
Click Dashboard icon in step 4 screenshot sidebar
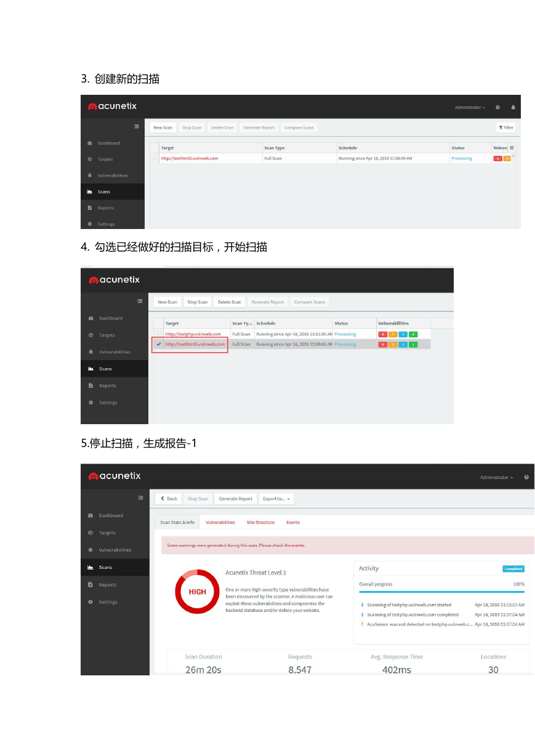pyautogui.click(x=91, y=318)
